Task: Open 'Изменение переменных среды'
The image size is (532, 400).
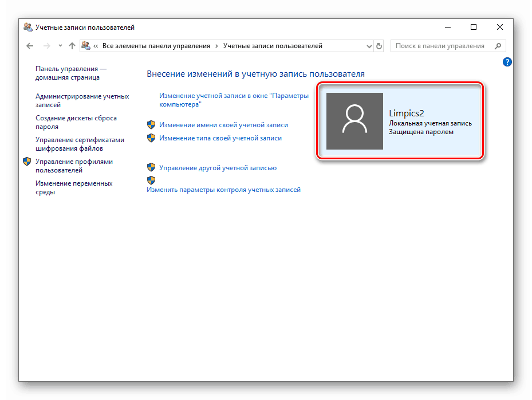Action: 74,187
